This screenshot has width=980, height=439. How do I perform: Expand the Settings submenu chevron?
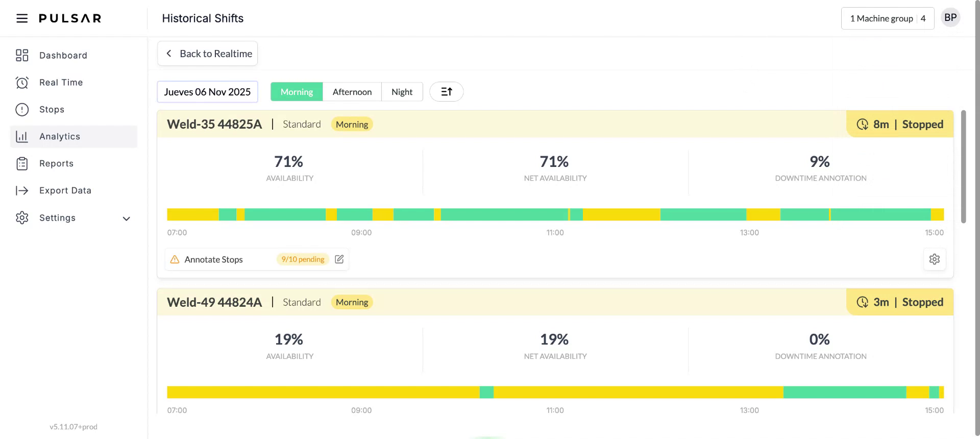pyautogui.click(x=126, y=218)
